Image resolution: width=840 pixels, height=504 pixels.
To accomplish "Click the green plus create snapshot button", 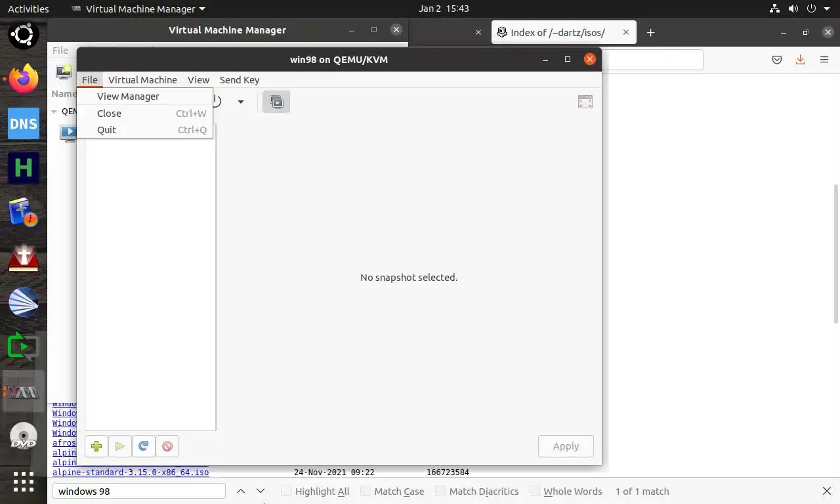I will [96, 446].
